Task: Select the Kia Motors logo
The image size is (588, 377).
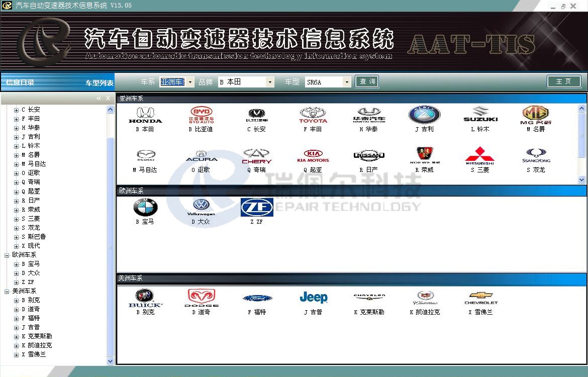Action: coord(313,156)
